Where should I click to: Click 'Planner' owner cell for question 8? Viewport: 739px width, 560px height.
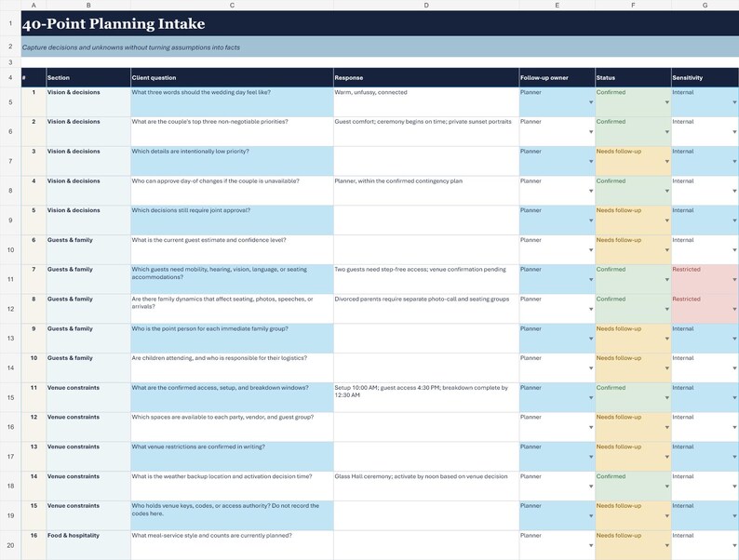[558, 309]
